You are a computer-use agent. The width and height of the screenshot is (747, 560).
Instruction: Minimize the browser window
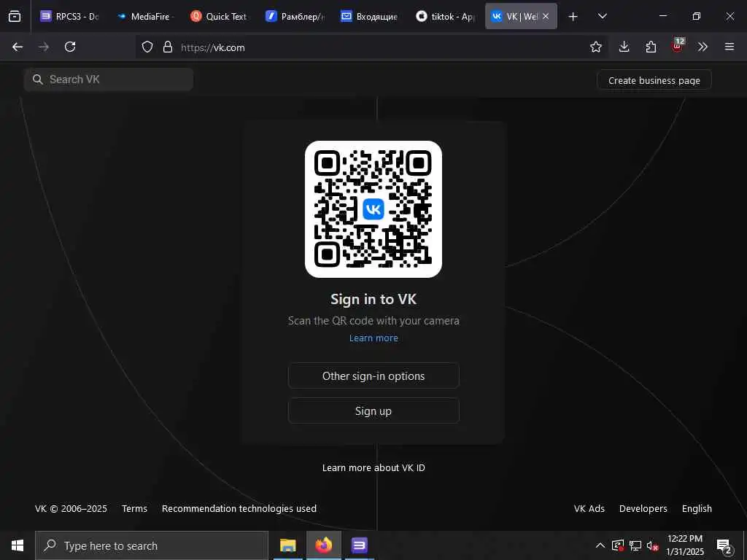(x=662, y=16)
